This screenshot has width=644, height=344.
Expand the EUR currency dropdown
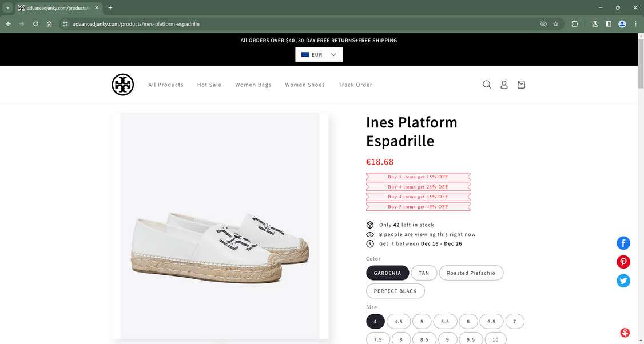[x=319, y=55]
